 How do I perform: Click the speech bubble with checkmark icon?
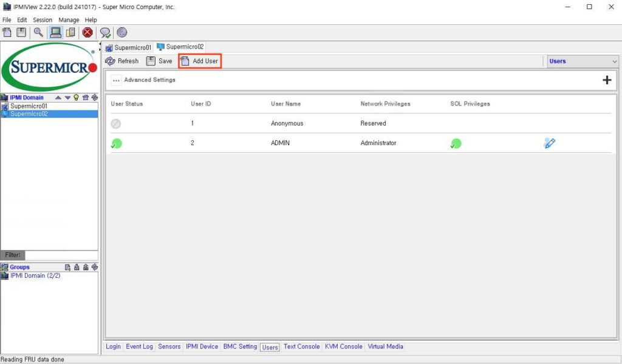[105, 33]
